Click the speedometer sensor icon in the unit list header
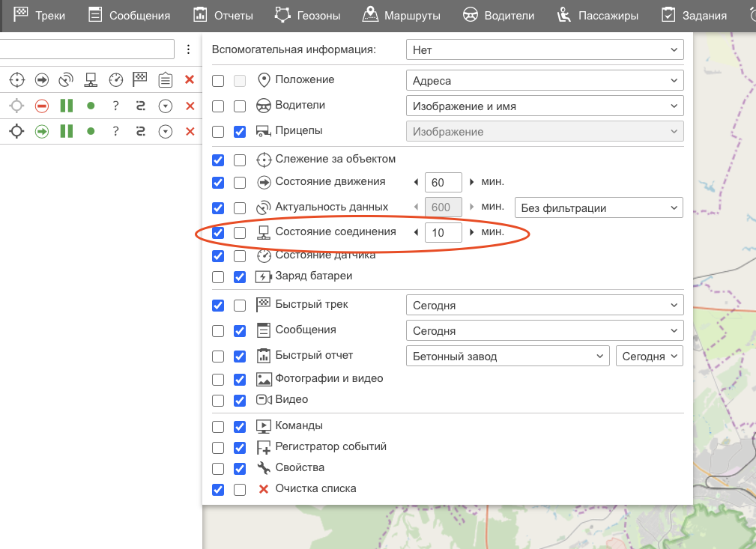 (115, 79)
